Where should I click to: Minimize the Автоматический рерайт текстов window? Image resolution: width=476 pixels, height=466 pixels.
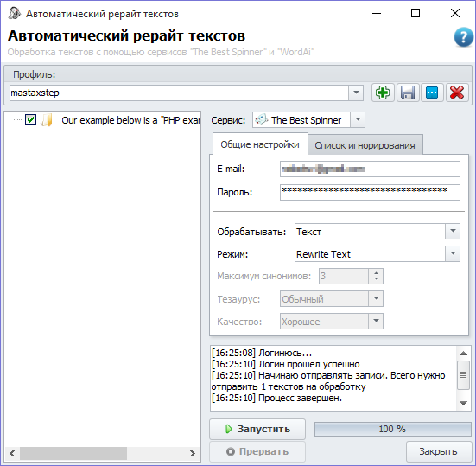point(377,13)
